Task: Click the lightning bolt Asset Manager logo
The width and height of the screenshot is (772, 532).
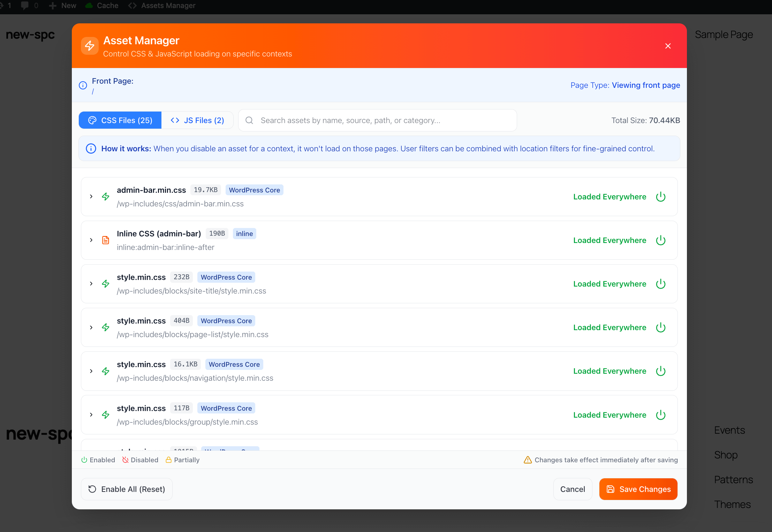Action: point(90,46)
